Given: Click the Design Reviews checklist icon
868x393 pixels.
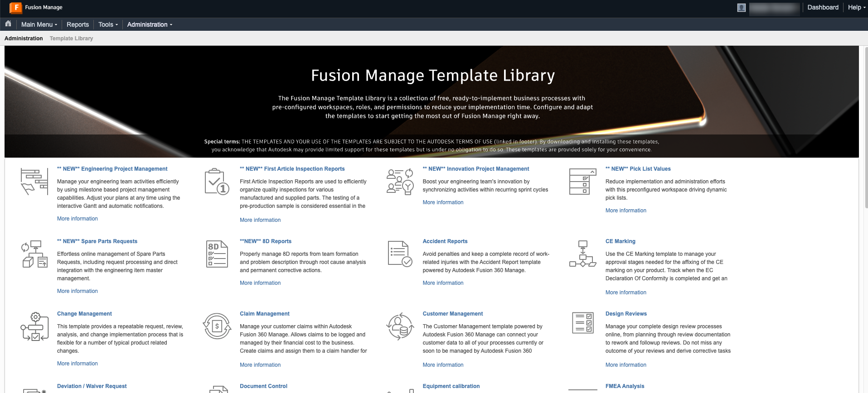Looking at the screenshot, I should pos(583,323).
